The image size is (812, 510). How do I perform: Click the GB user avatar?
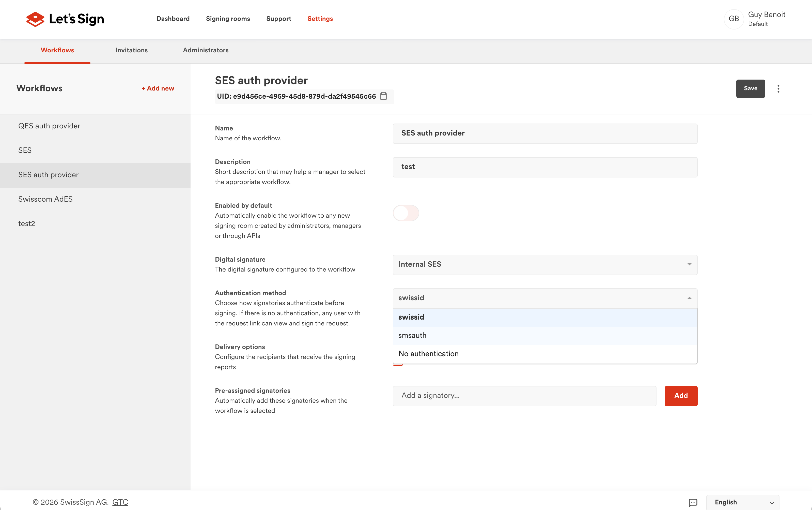click(x=734, y=19)
